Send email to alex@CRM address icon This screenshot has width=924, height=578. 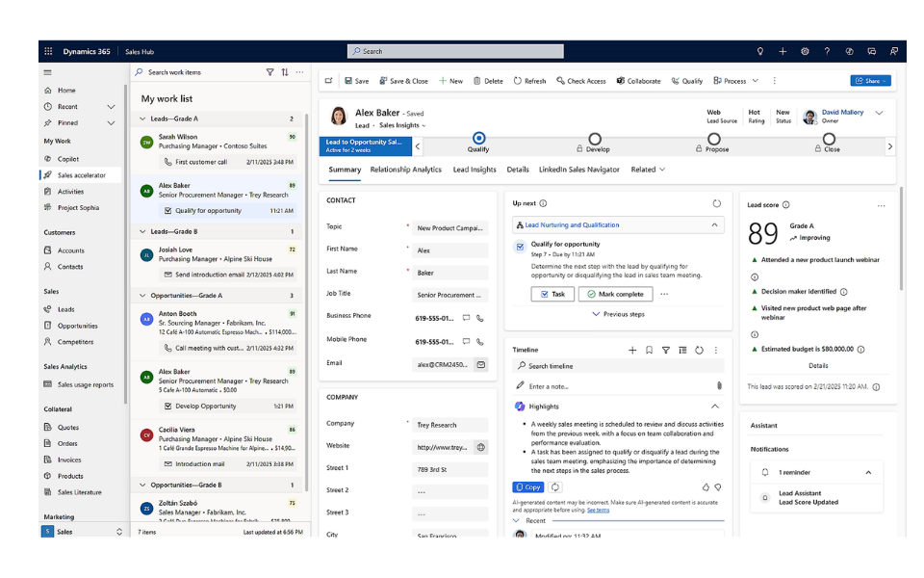coord(481,365)
